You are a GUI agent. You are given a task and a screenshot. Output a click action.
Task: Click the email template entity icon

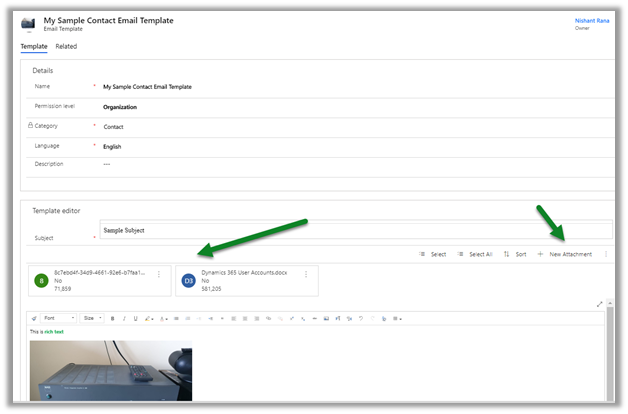28,25
